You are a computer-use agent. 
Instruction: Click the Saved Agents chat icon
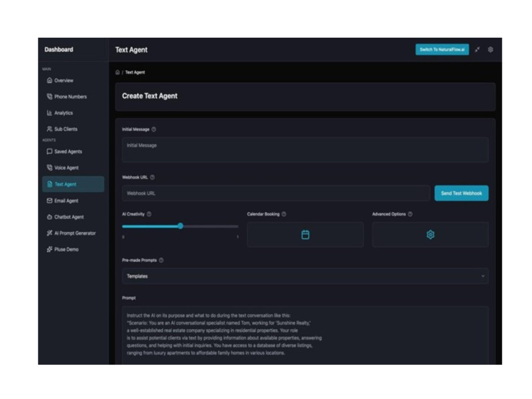[49, 151]
